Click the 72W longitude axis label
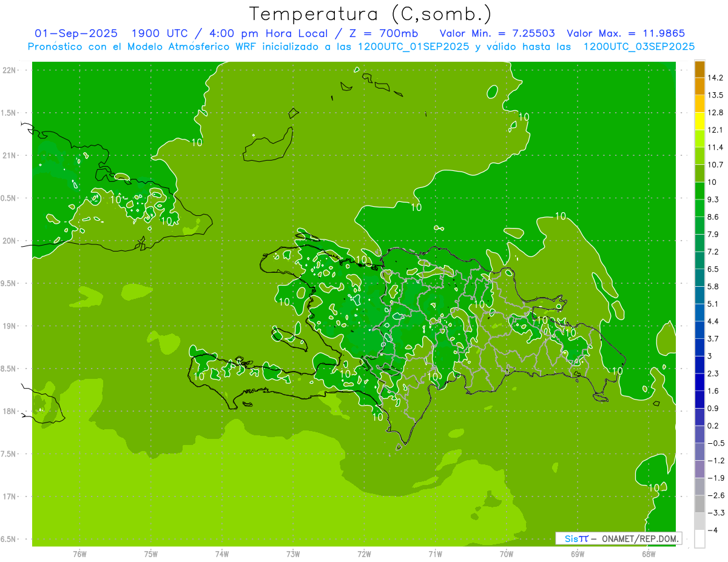This screenshot has height=562, width=728. coord(364,554)
